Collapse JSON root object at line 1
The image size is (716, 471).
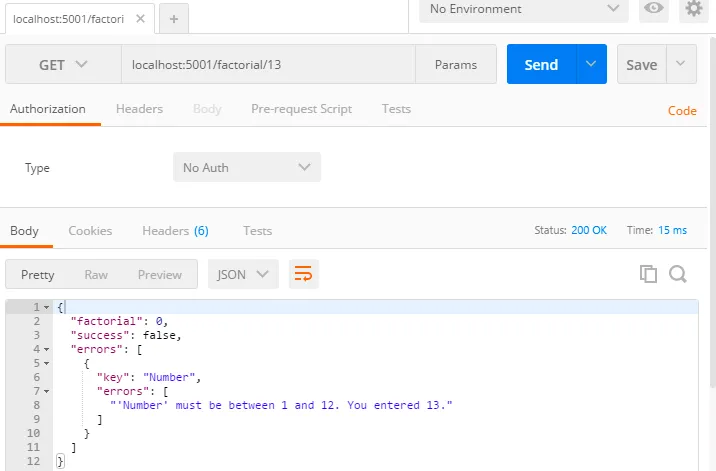tap(47, 307)
